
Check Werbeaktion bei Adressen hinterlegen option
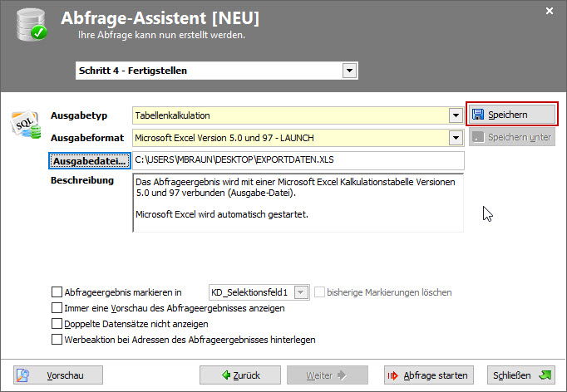click(57, 340)
